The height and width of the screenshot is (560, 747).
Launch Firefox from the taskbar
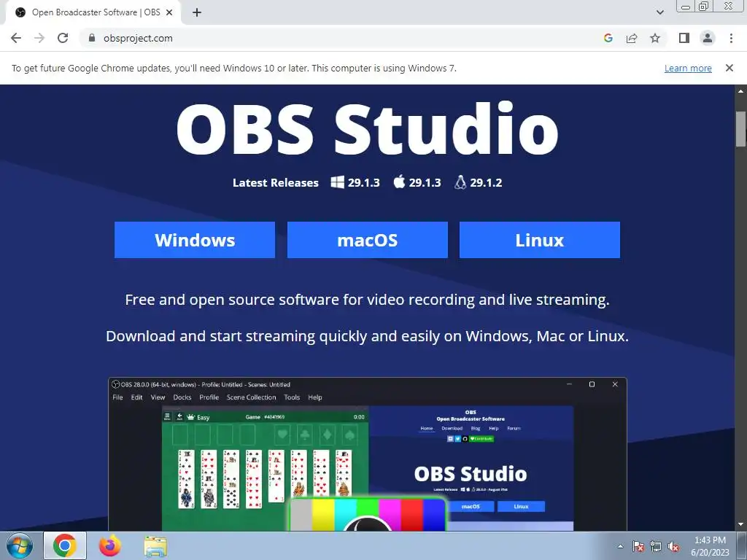click(x=109, y=545)
